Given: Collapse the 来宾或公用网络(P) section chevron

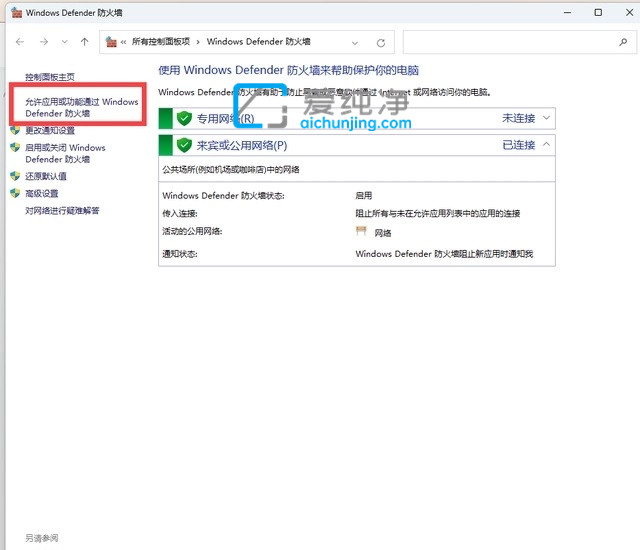Looking at the screenshot, I should tap(546, 144).
